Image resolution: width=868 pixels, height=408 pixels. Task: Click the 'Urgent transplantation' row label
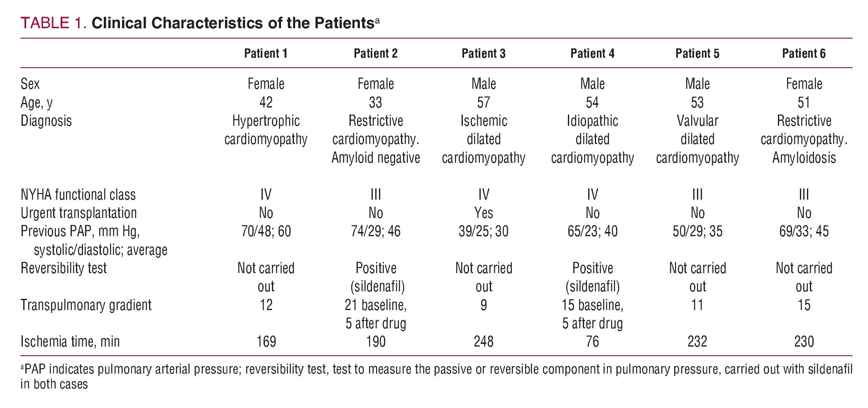(x=78, y=213)
